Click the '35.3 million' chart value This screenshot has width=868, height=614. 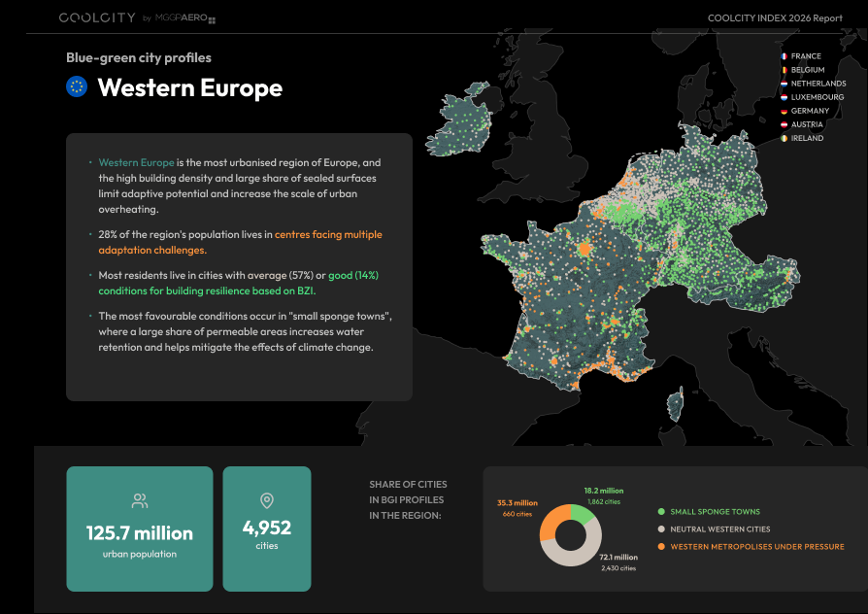(x=517, y=503)
